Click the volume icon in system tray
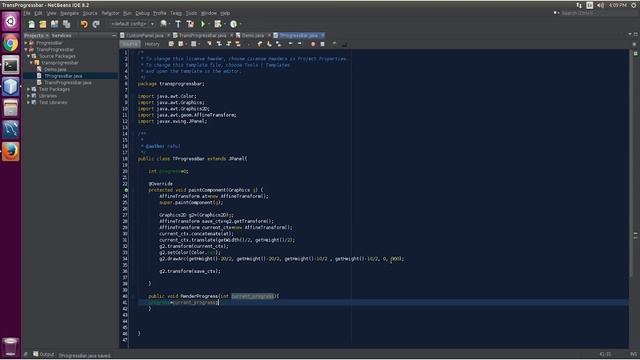The width and height of the screenshot is (640, 360). (600, 5)
